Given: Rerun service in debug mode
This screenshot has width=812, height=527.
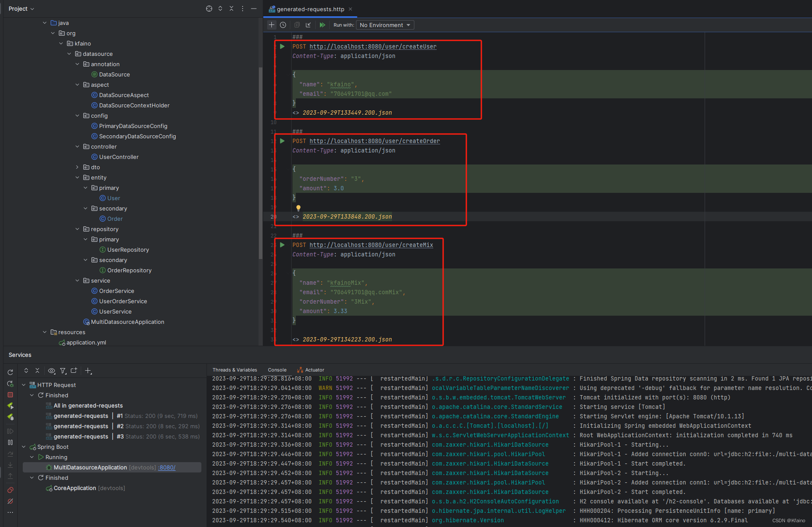Looking at the screenshot, I should 10,384.
